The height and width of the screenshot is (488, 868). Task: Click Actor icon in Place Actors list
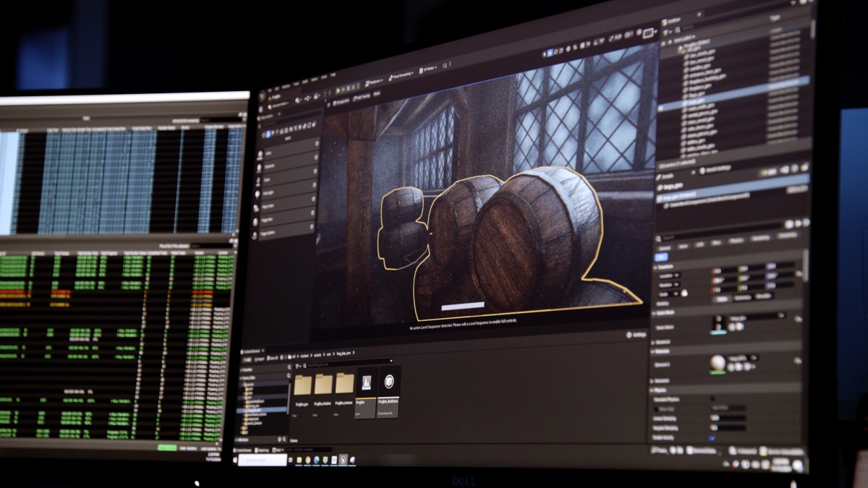coord(260,154)
